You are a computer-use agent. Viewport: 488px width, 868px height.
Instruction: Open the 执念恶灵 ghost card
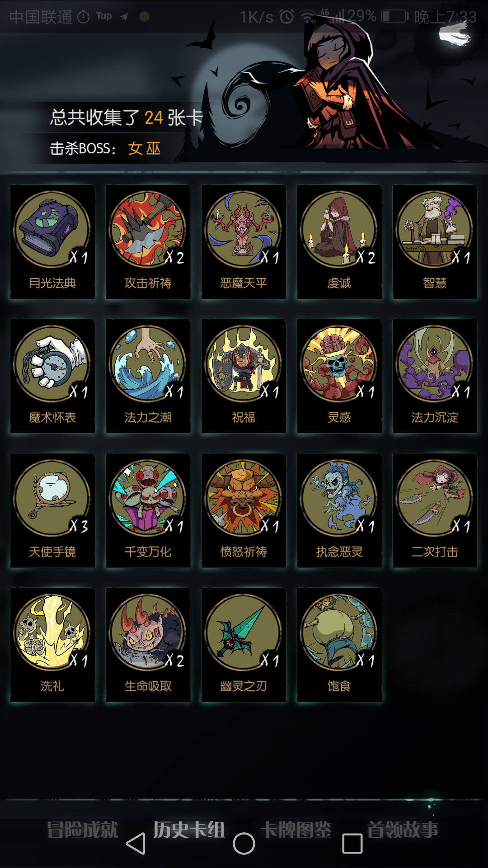(x=339, y=510)
